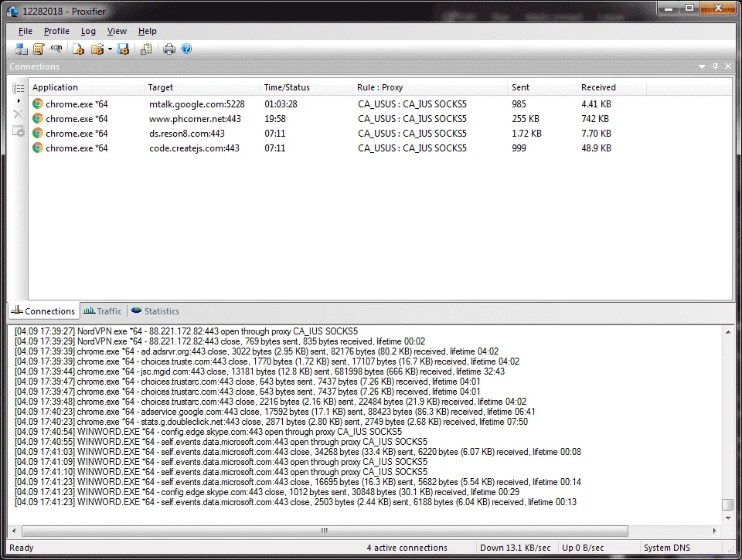Toggle auto-hide pin on Connections pane
This screenshot has height=560, width=742.
pos(716,66)
